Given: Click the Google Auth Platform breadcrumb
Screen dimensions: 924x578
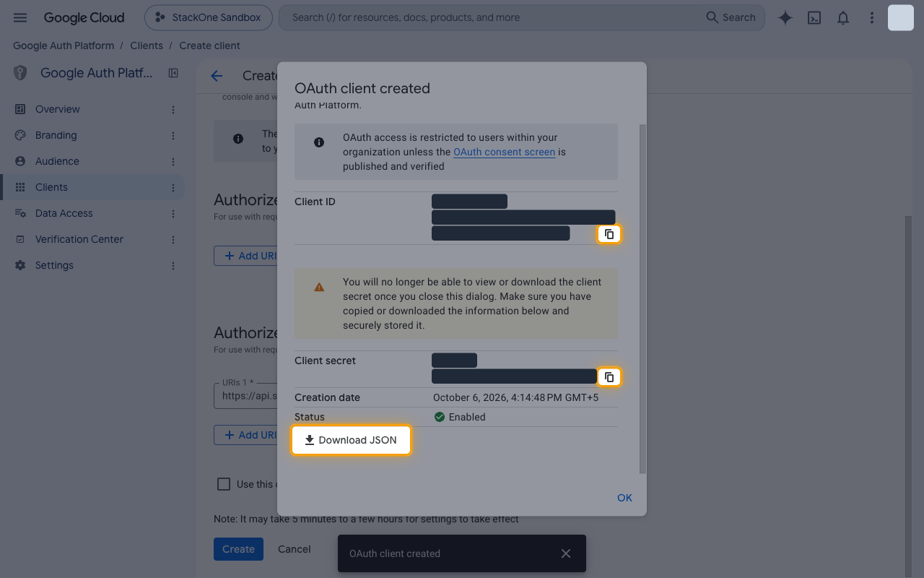Looking at the screenshot, I should click(64, 46).
